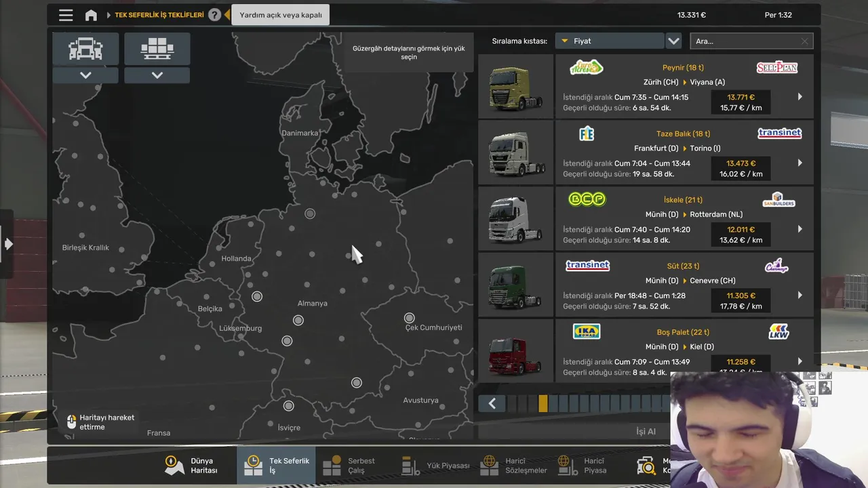
Task: Click the price 11.305 € offer
Action: click(741, 296)
